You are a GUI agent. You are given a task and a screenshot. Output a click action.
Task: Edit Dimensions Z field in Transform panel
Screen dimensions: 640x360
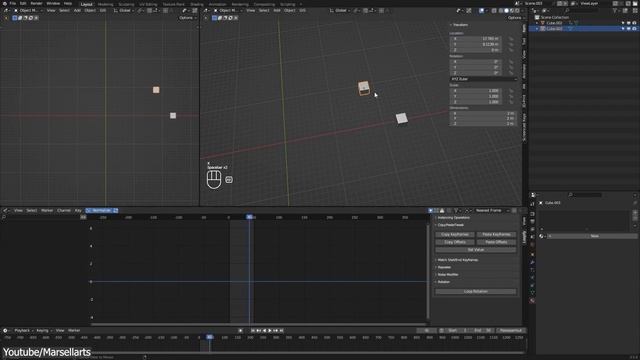click(x=482, y=123)
